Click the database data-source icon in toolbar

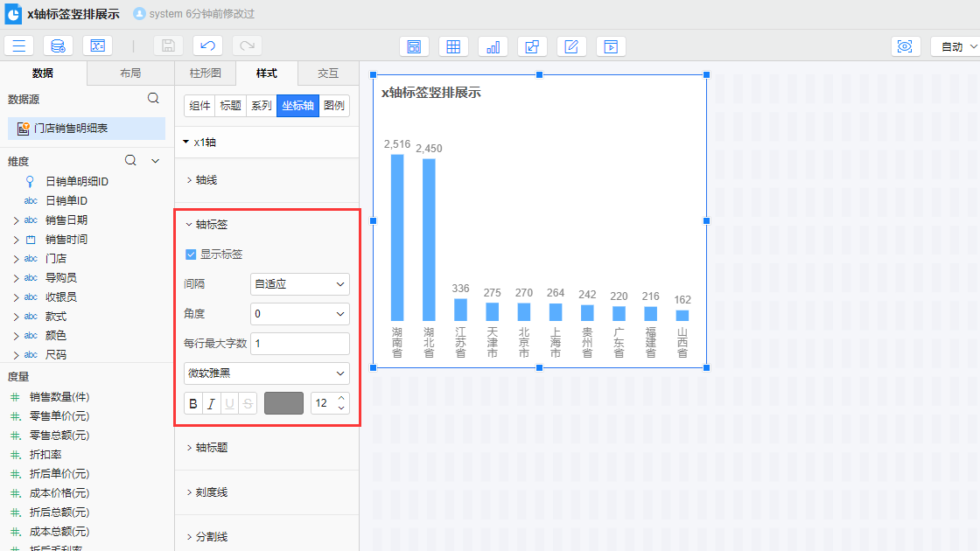58,45
